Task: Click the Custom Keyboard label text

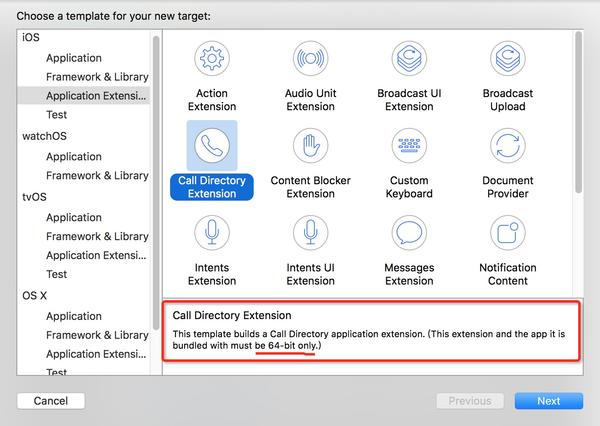Action: pos(409,187)
